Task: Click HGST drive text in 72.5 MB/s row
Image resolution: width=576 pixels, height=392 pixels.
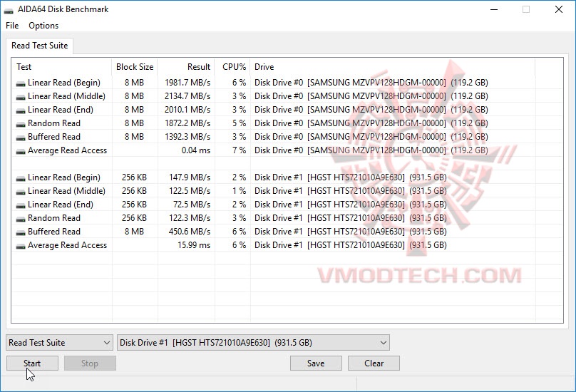Action: [351, 205]
